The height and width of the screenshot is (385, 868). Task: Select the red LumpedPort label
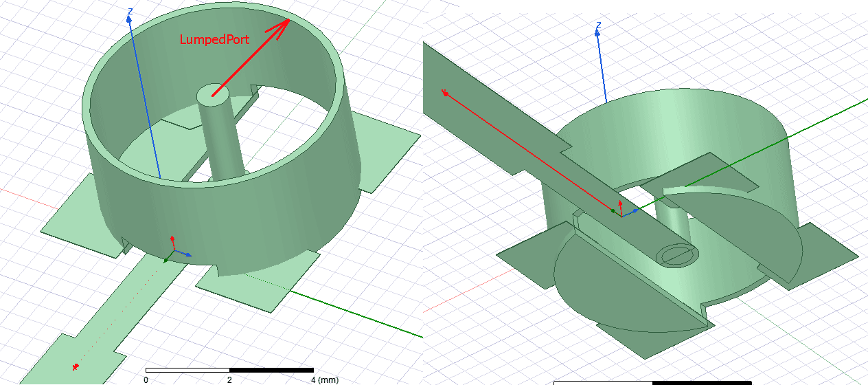[x=214, y=40]
